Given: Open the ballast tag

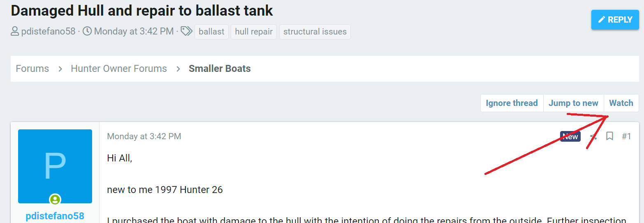Looking at the screenshot, I should [211, 32].
